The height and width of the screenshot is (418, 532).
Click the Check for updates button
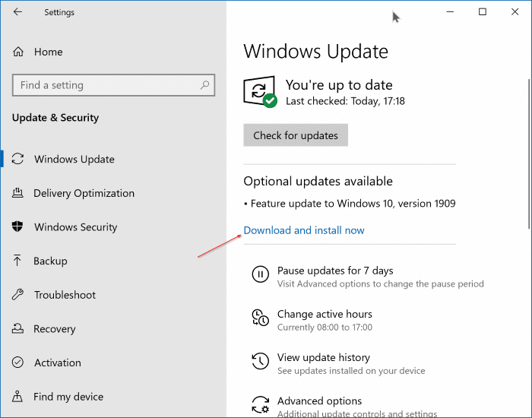[x=296, y=135]
